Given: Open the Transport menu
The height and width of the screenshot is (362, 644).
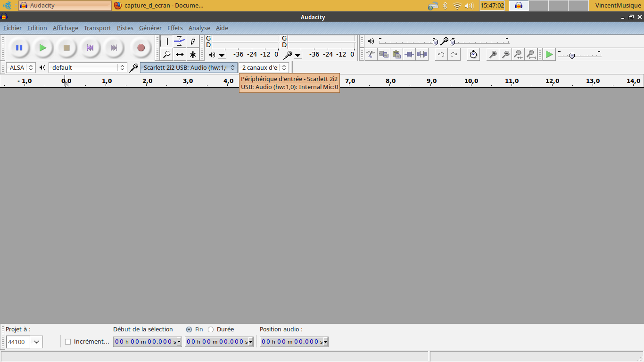Looking at the screenshot, I should (x=98, y=28).
